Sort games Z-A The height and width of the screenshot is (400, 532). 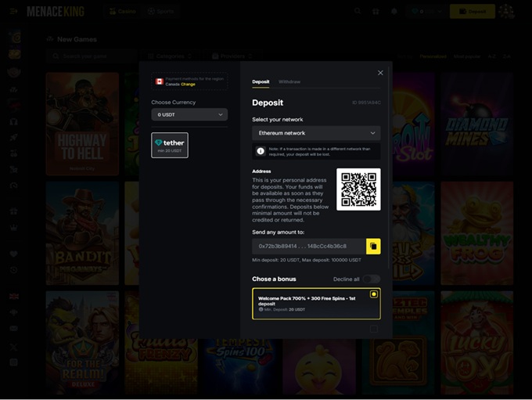[x=506, y=56]
